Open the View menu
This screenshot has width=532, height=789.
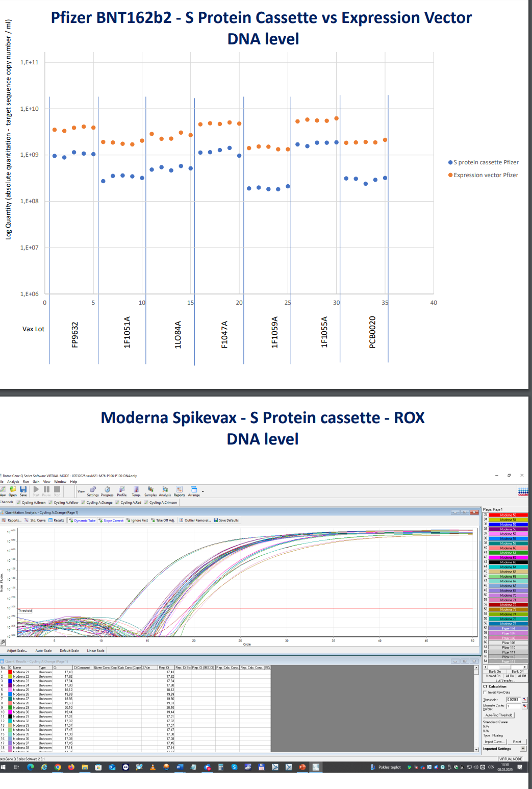[47, 482]
